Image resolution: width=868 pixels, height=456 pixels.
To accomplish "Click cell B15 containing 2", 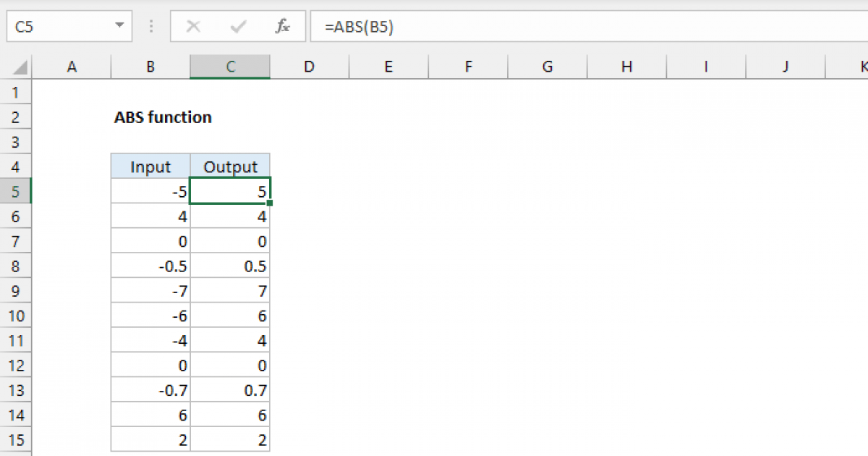I will click(x=150, y=440).
